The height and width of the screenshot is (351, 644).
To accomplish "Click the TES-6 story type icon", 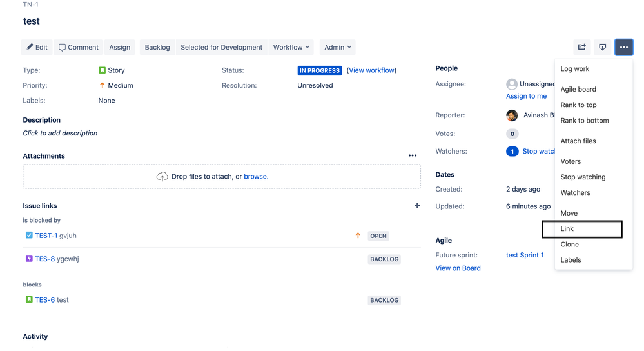I will [x=29, y=299].
